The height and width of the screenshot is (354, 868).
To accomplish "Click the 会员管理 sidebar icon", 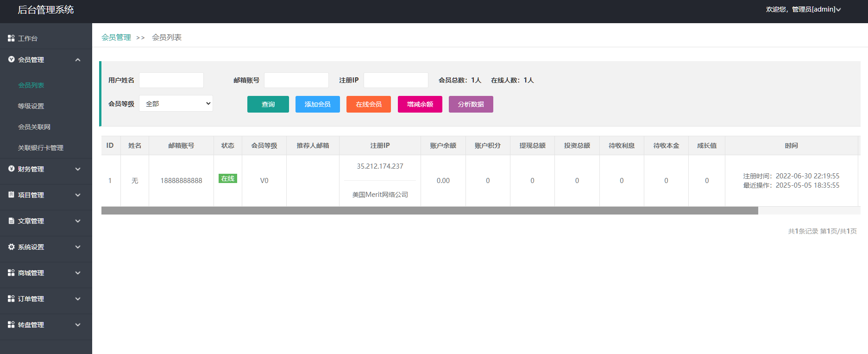I will [11, 59].
